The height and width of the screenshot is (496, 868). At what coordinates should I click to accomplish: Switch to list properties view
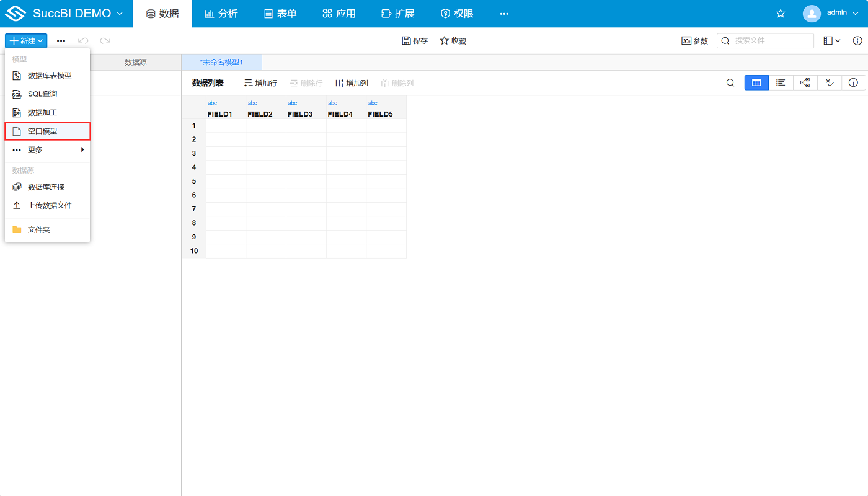pos(781,83)
